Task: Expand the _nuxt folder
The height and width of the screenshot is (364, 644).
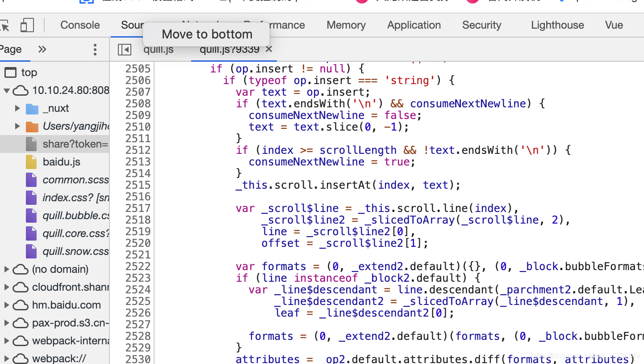Action: 17,108
